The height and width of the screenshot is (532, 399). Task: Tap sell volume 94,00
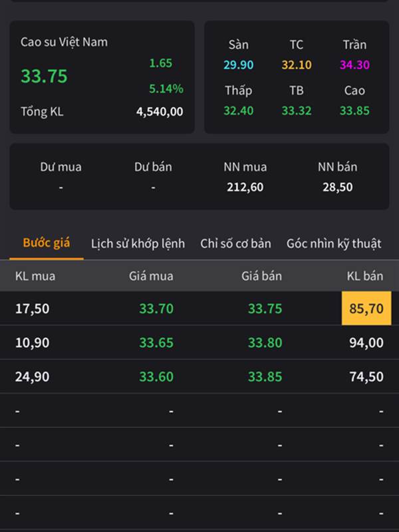pyautogui.click(x=366, y=342)
